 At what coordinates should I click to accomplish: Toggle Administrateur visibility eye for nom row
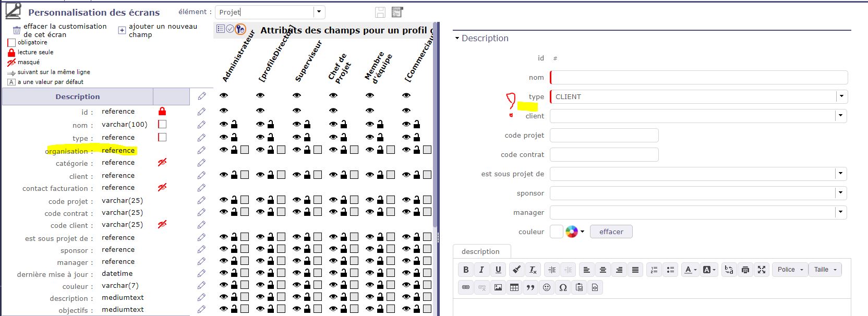tap(224, 124)
